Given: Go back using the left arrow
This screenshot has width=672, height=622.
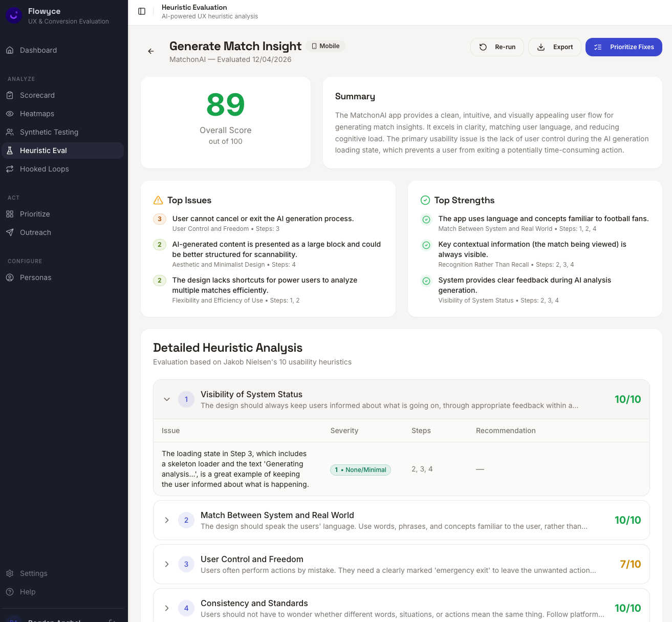Looking at the screenshot, I should [x=151, y=51].
